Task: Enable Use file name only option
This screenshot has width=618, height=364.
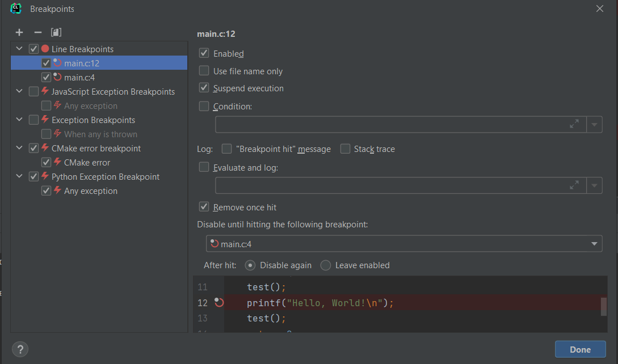Action: [204, 71]
